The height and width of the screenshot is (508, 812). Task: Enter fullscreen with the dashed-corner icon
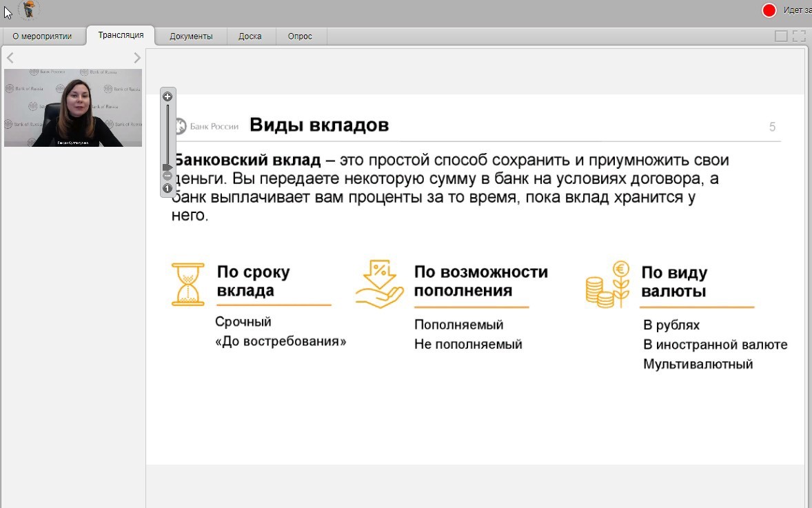799,37
